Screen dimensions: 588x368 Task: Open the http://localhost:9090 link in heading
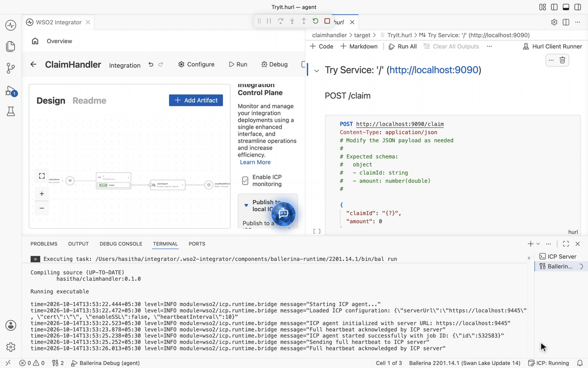click(x=434, y=70)
